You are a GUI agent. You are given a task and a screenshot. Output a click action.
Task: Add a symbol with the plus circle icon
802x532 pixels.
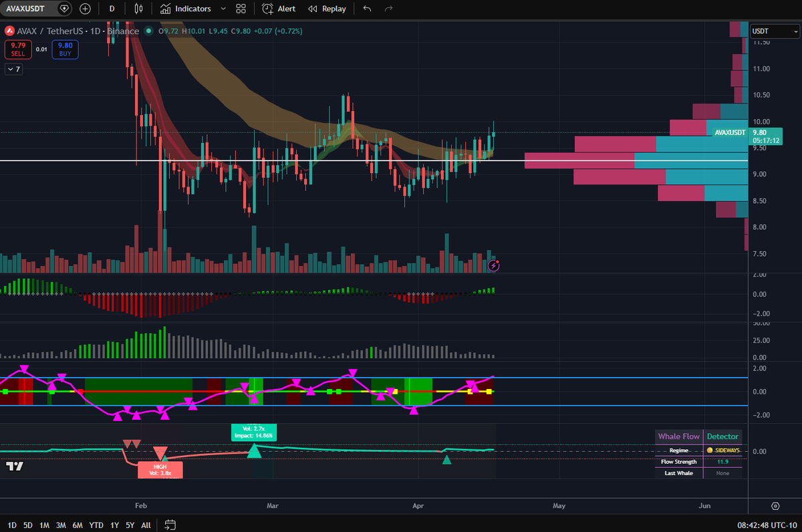85,9
